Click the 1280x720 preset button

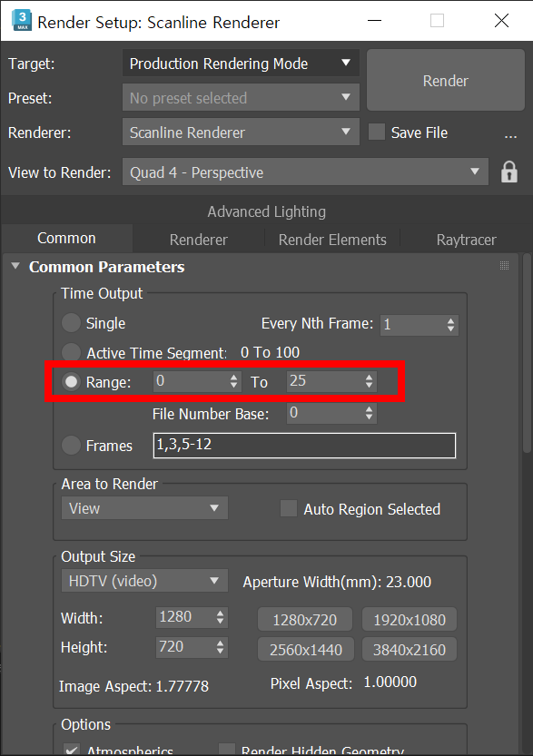coord(305,620)
